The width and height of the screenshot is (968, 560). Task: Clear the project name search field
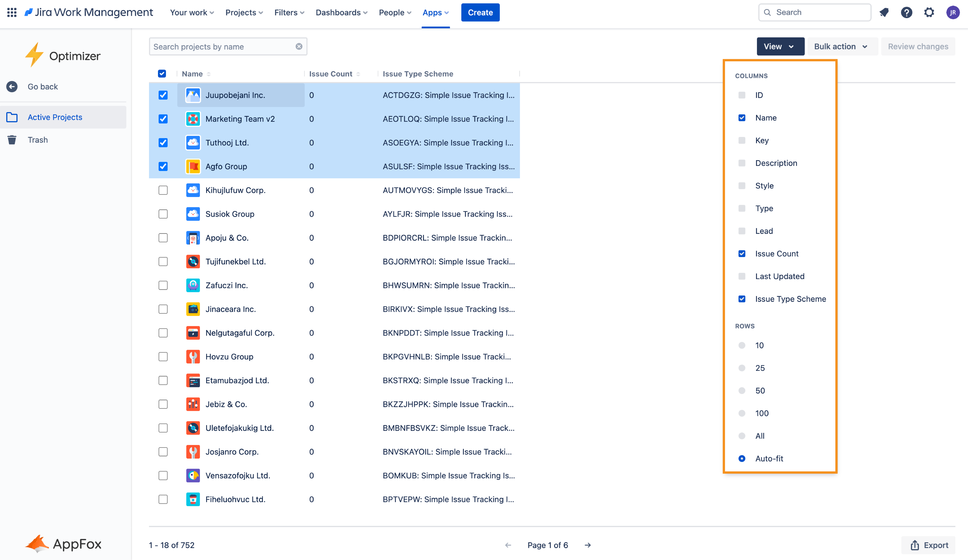pos(299,46)
